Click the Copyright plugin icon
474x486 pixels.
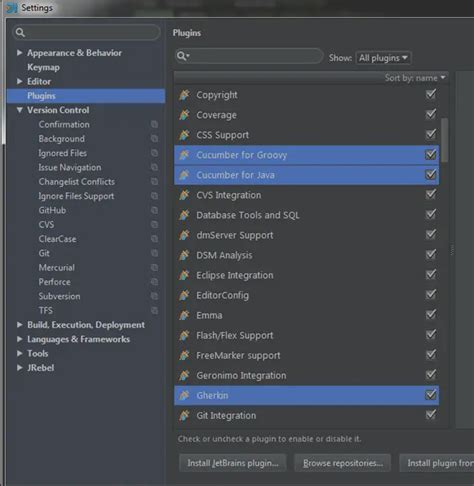(184, 95)
